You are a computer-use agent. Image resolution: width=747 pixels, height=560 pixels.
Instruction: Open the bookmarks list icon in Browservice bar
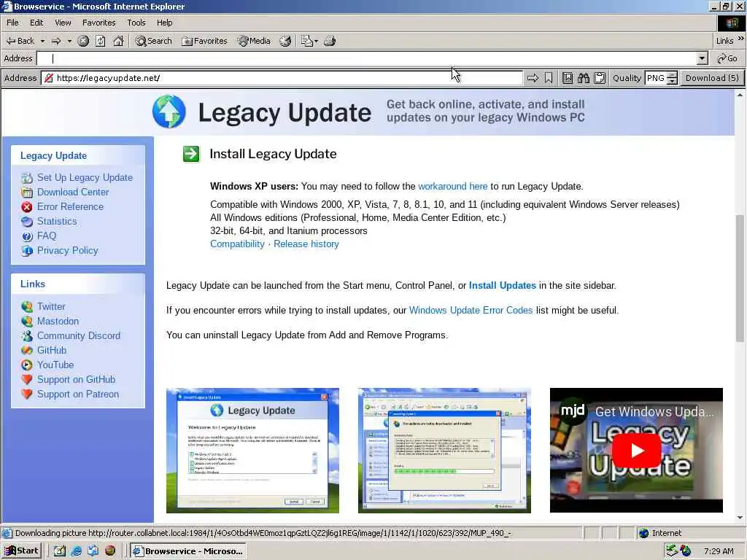(x=568, y=78)
